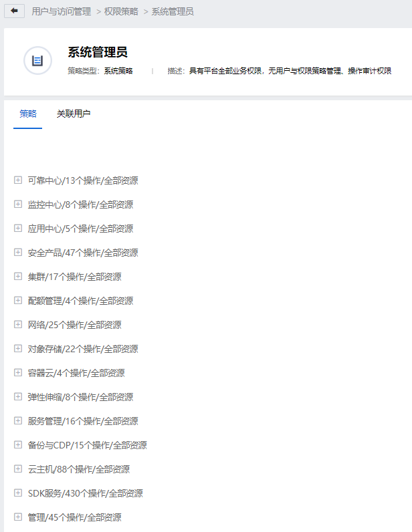This screenshot has width=412, height=532.
Task: Expand the 弹性伸缩 plus icon
Action: click(18, 397)
